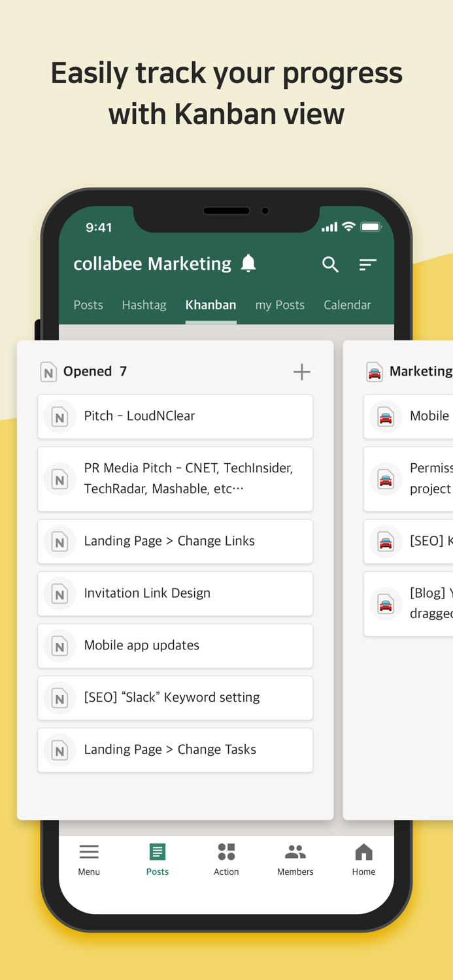The width and height of the screenshot is (453, 980).
Task: Click the N icon on Pitch - LoudNClear card
Action: 59,417
